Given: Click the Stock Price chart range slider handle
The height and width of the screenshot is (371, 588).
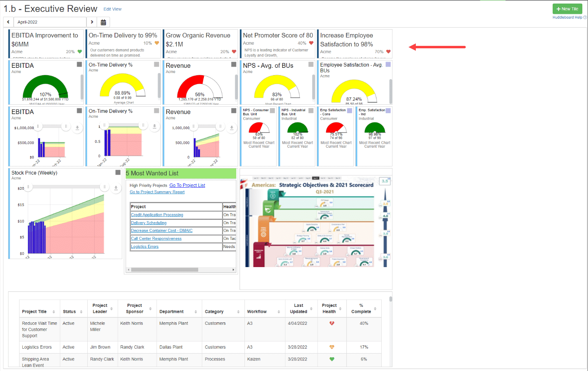Looking at the screenshot, I should pyautogui.click(x=28, y=187).
